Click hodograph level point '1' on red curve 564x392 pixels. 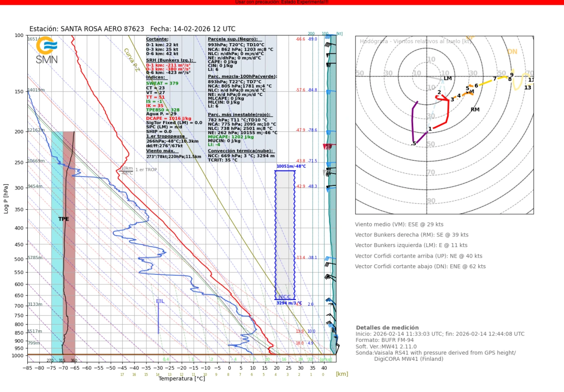point(430,129)
